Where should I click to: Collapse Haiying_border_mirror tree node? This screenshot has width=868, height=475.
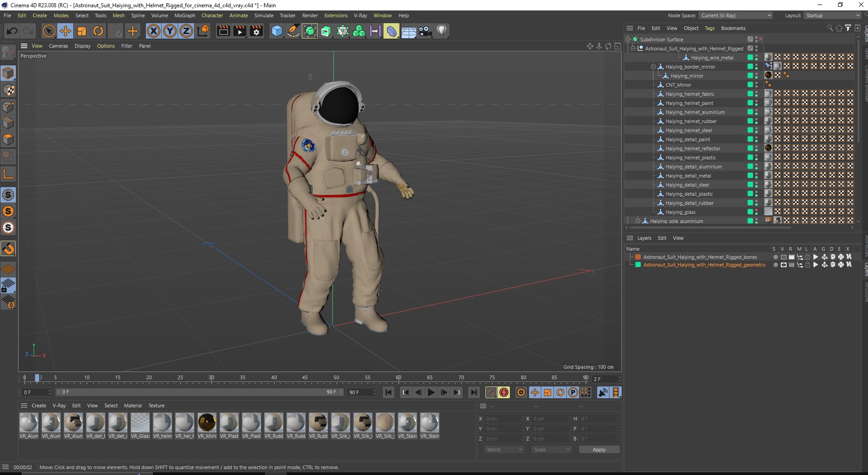click(653, 67)
